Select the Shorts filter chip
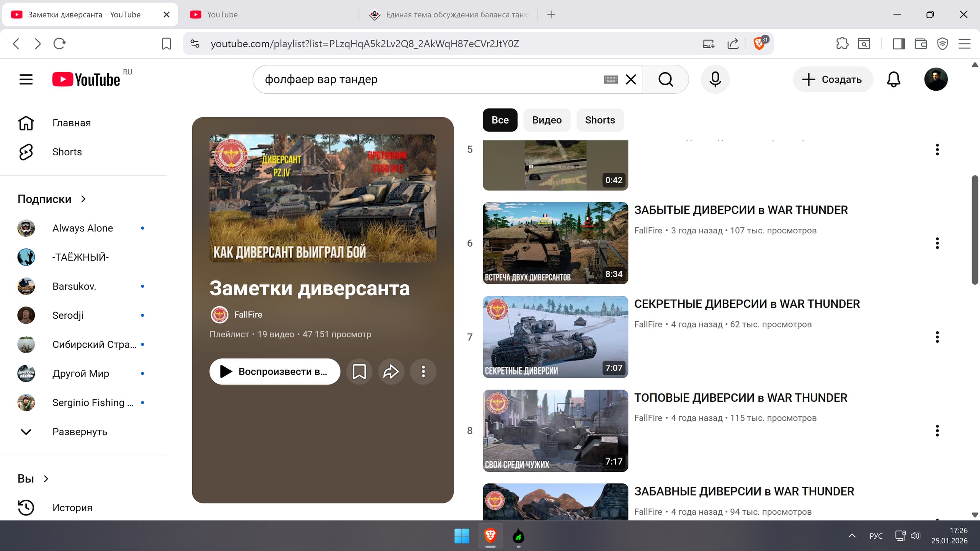 599,120
